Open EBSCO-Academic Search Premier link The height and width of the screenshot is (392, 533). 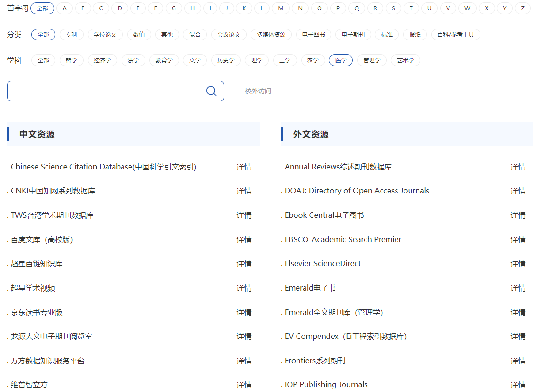click(x=343, y=240)
